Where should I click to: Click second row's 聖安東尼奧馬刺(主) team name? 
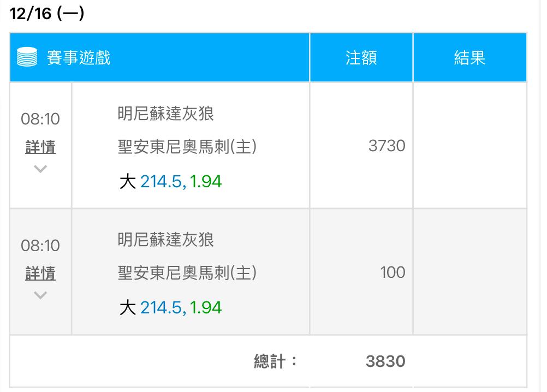tap(187, 273)
